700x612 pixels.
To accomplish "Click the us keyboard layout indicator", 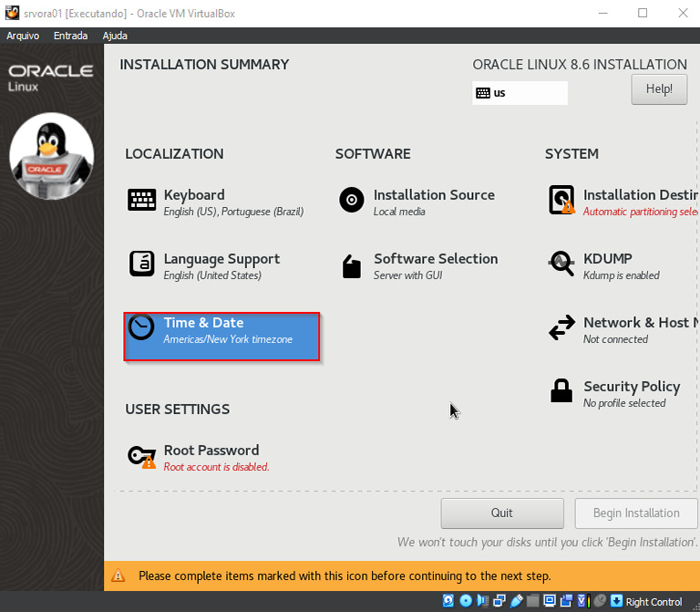I will tap(520, 93).
